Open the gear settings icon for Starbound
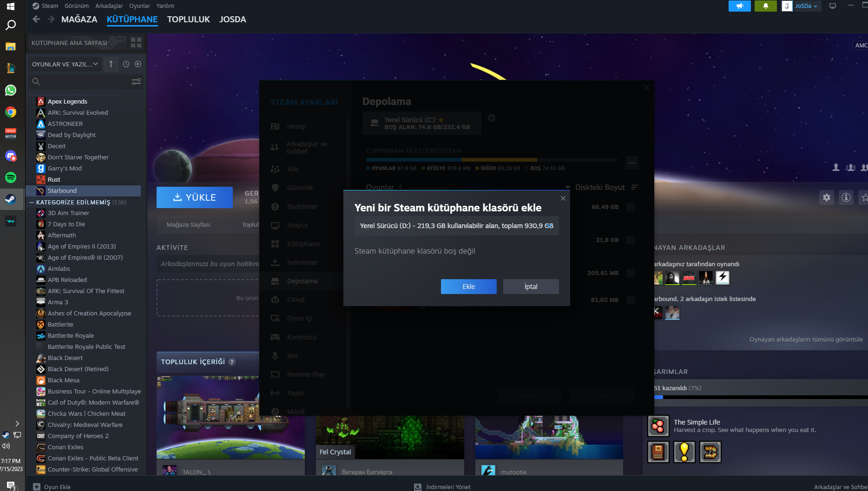The image size is (868, 491). click(826, 197)
